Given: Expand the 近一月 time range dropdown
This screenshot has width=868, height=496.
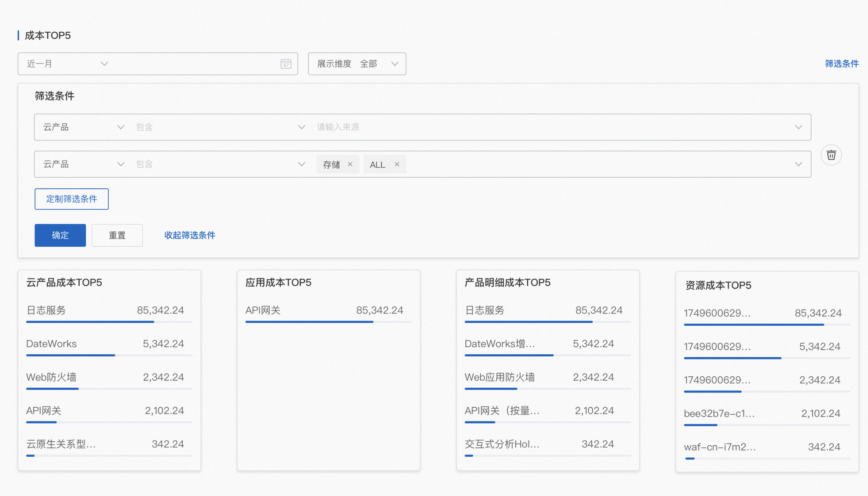Looking at the screenshot, I should (x=104, y=64).
